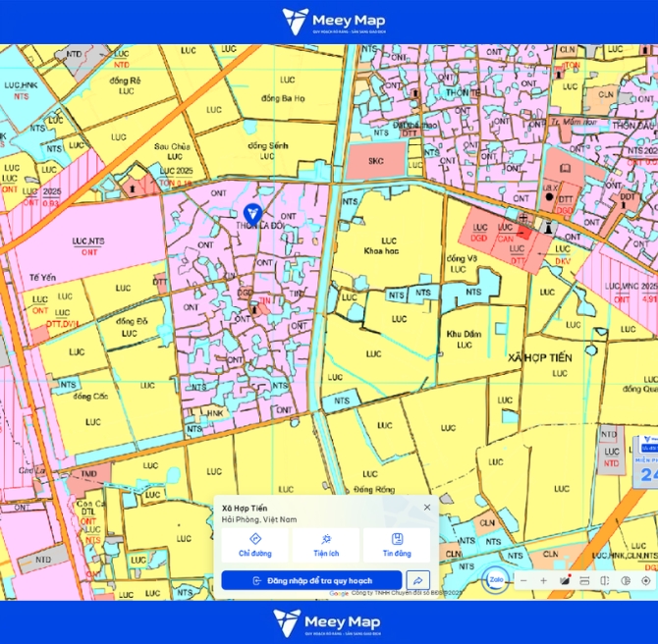
Task: Click the cross church icon on the map
Action: point(523,217)
